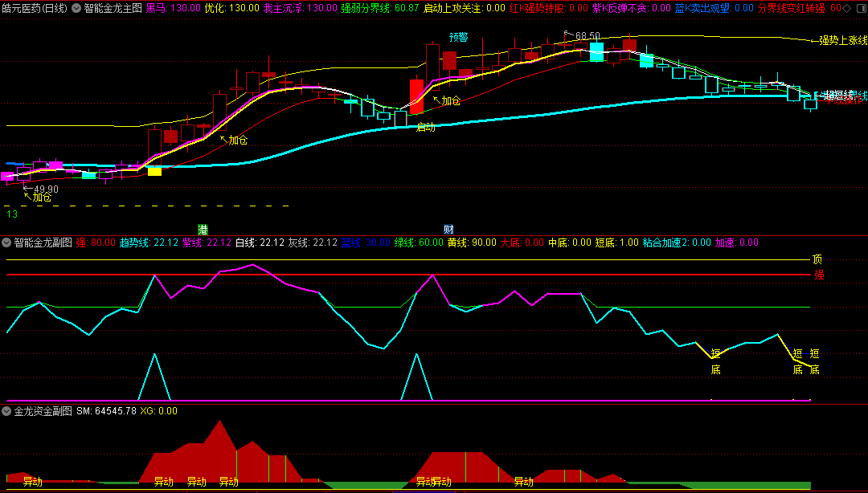The width and height of the screenshot is (868, 493).
Task: Select the 分界线变红转强 value
Action: (x=800, y=8)
